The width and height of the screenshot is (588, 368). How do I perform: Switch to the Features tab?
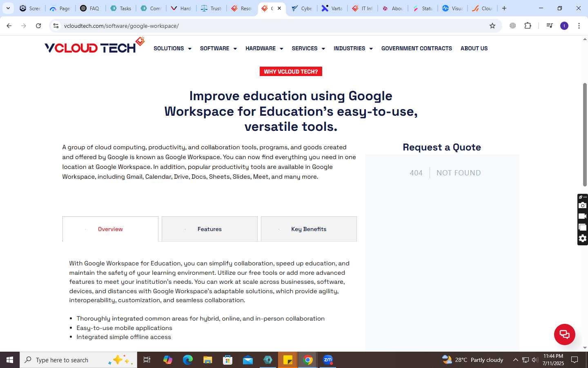209,229
